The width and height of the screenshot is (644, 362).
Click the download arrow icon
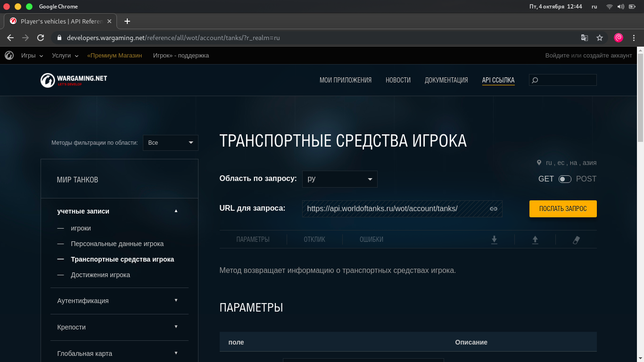point(494,239)
